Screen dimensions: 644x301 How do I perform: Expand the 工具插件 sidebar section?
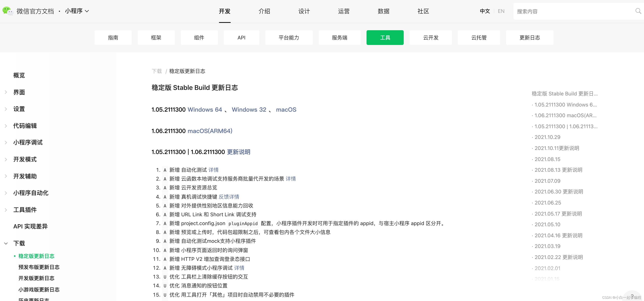[6, 210]
